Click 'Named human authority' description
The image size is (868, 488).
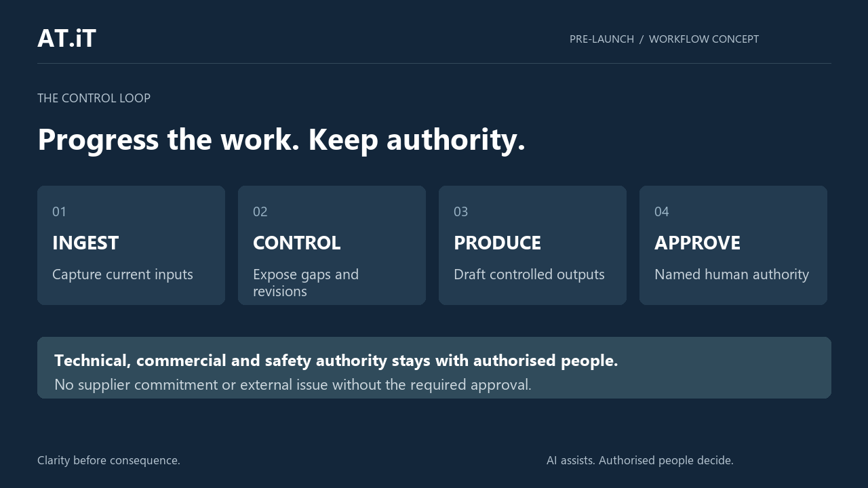732,274
